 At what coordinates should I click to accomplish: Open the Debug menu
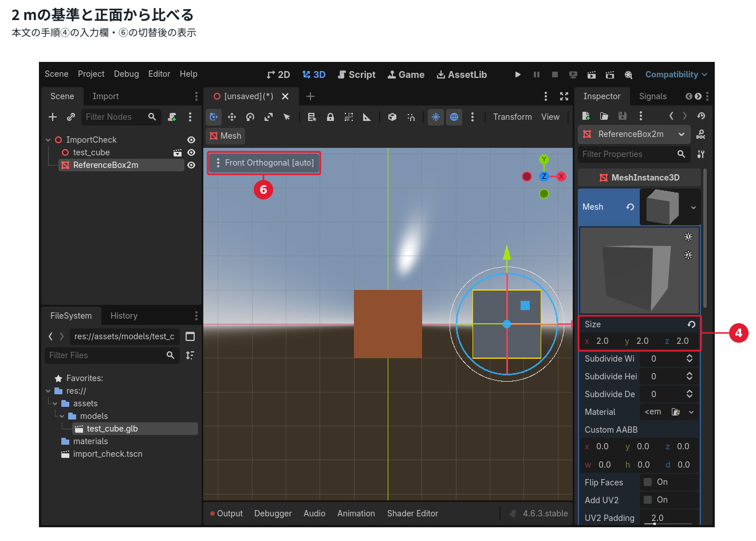pyautogui.click(x=127, y=74)
